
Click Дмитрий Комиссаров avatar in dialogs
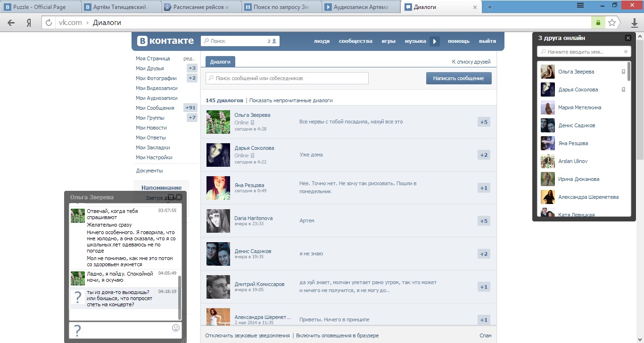218,287
